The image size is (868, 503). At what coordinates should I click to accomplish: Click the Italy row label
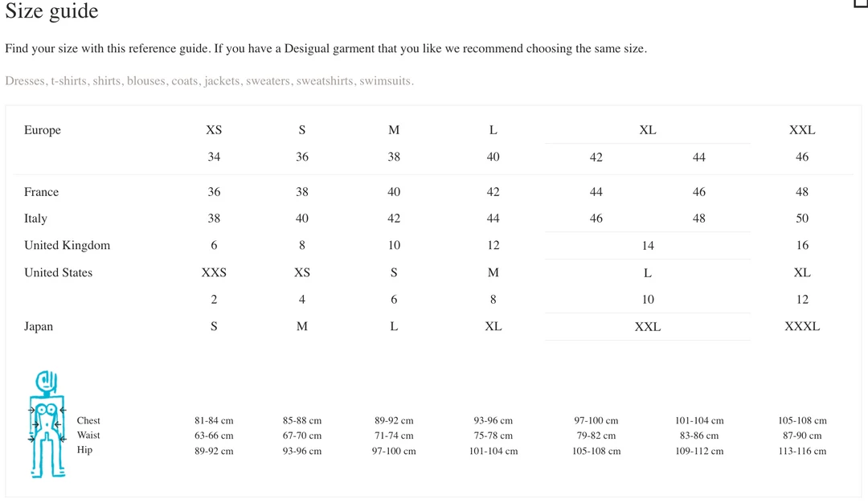[35, 219]
